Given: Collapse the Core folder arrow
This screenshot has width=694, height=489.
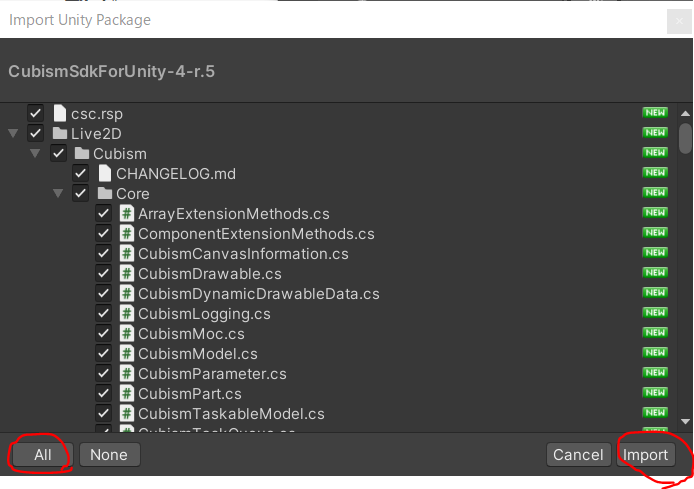Looking at the screenshot, I should coord(58,193).
